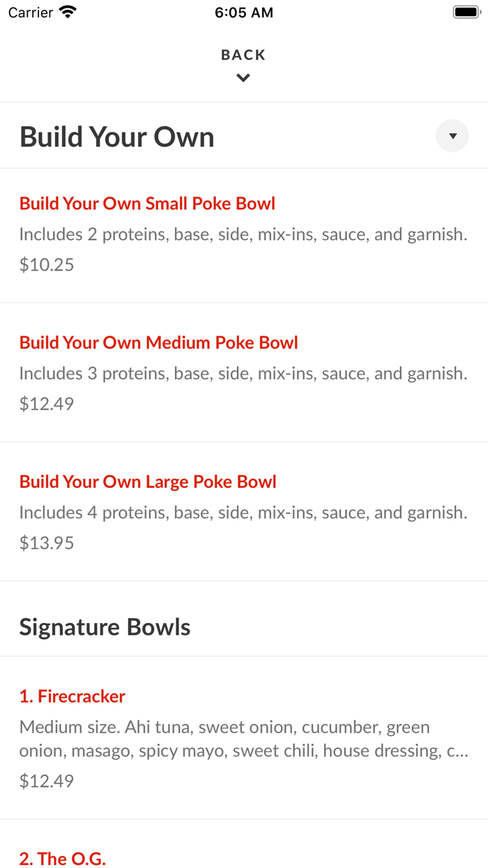The image size is (488, 868).
Task: Tap the Build Your Own section header
Action: click(x=116, y=136)
